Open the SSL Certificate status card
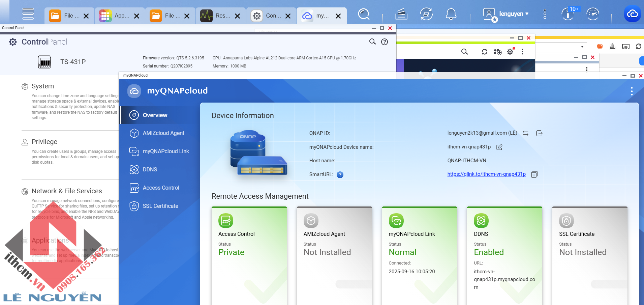Viewport: 644px width, 305px height. 590,256
